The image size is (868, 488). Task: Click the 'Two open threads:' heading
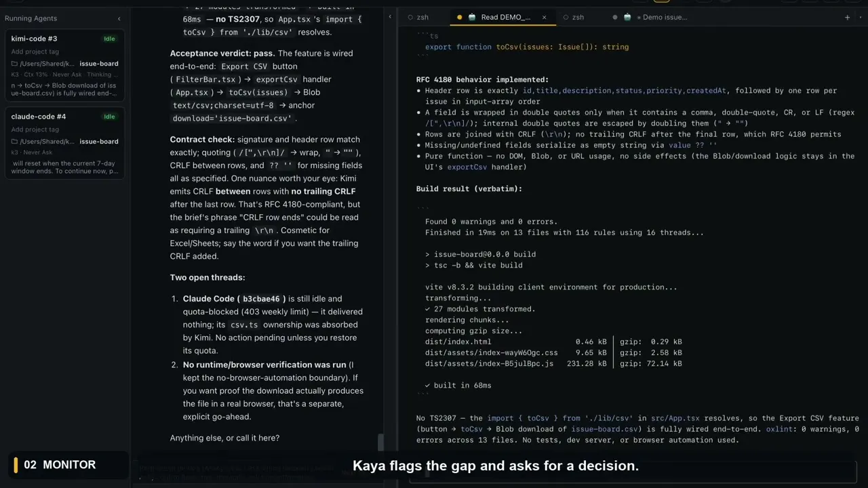[x=208, y=277]
